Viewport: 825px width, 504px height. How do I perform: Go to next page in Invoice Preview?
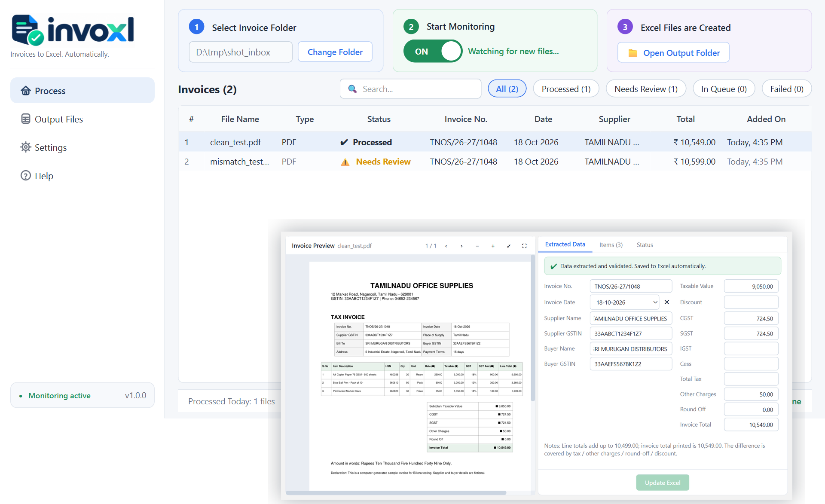click(x=461, y=246)
